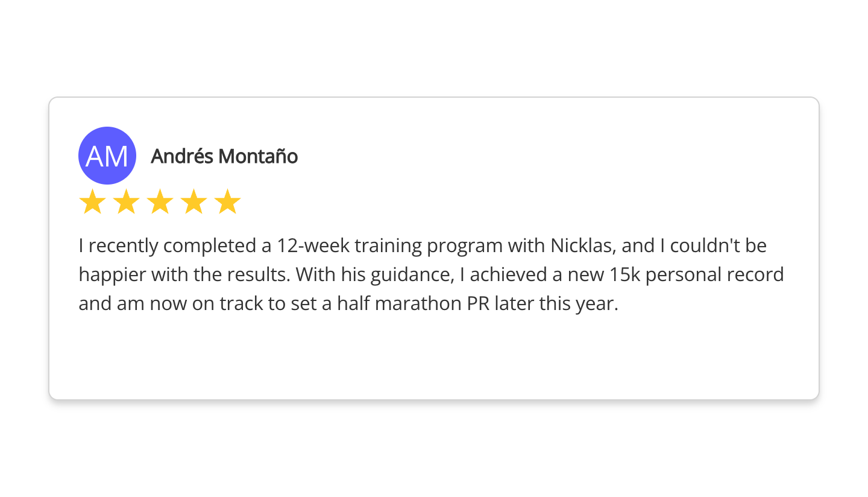Image resolution: width=868 pixels, height=497 pixels.
Task: Click the purple AM avatar circle
Action: (107, 156)
